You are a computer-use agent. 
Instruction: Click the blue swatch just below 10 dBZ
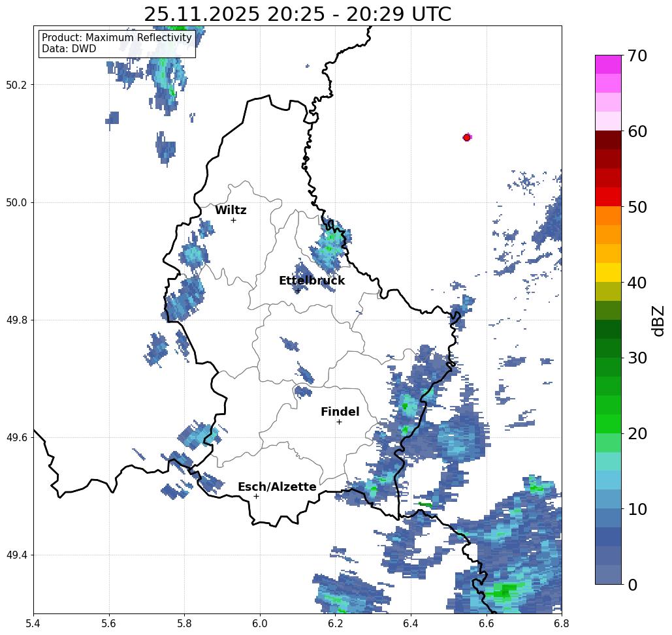[x=608, y=518]
